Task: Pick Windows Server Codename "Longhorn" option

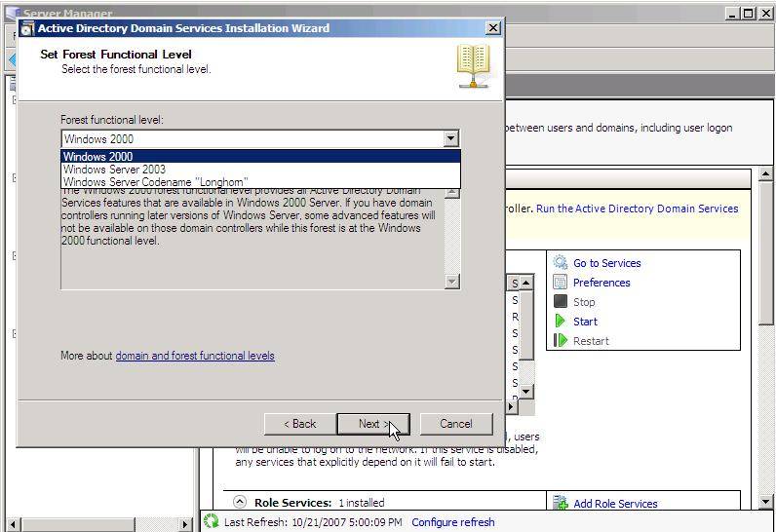Action: pyautogui.click(x=261, y=182)
